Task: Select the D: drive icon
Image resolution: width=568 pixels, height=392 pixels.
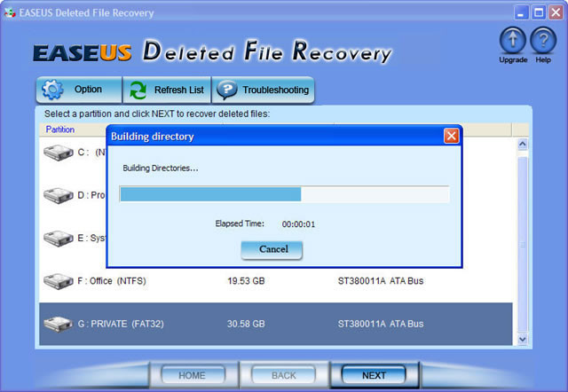Action: coord(58,195)
